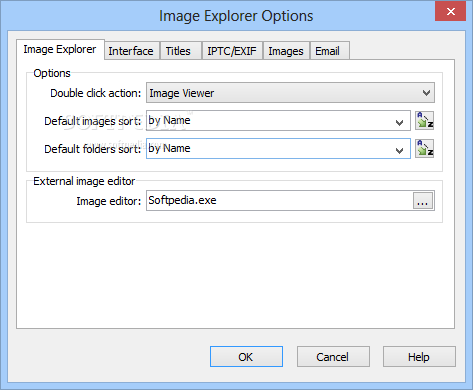Viewport: 473px width, 390px height.
Task: Open the IPTC/EXIF tab
Action: point(232,51)
